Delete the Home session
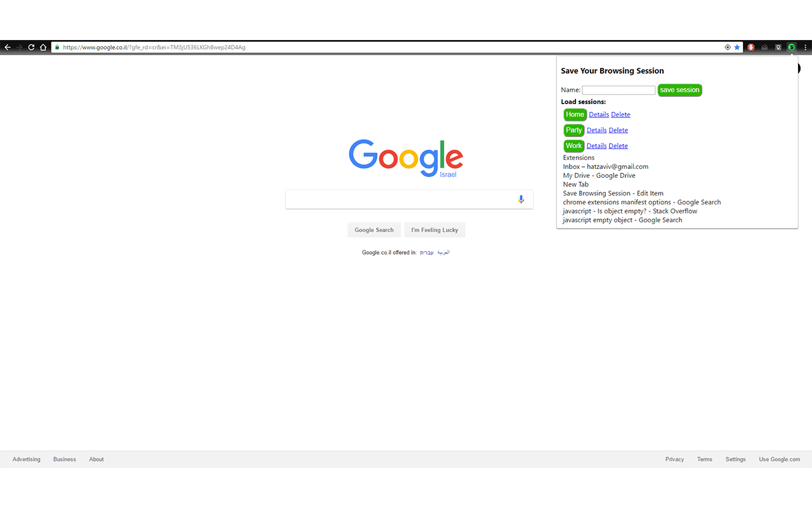 (x=620, y=114)
